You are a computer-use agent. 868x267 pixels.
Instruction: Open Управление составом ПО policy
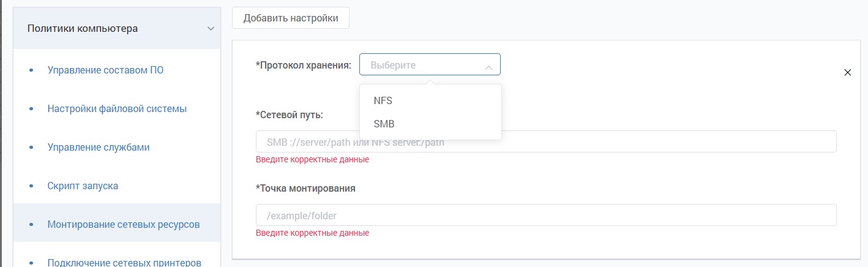click(105, 70)
